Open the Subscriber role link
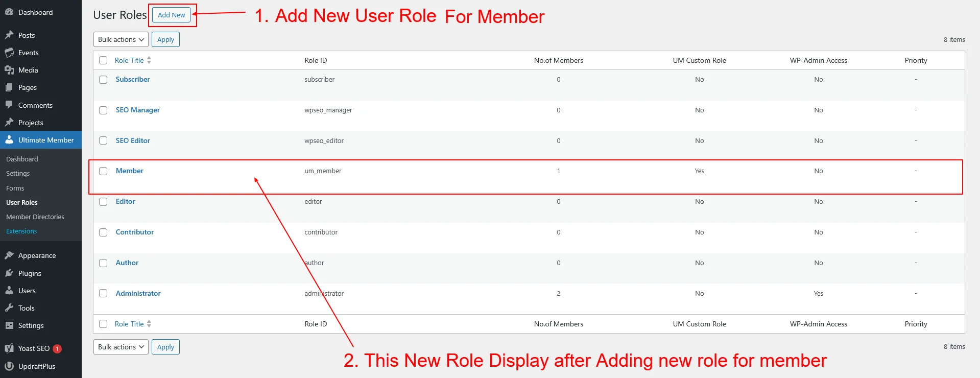Image resolution: width=980 pixels, height=378 pixels. coord(133,79)
